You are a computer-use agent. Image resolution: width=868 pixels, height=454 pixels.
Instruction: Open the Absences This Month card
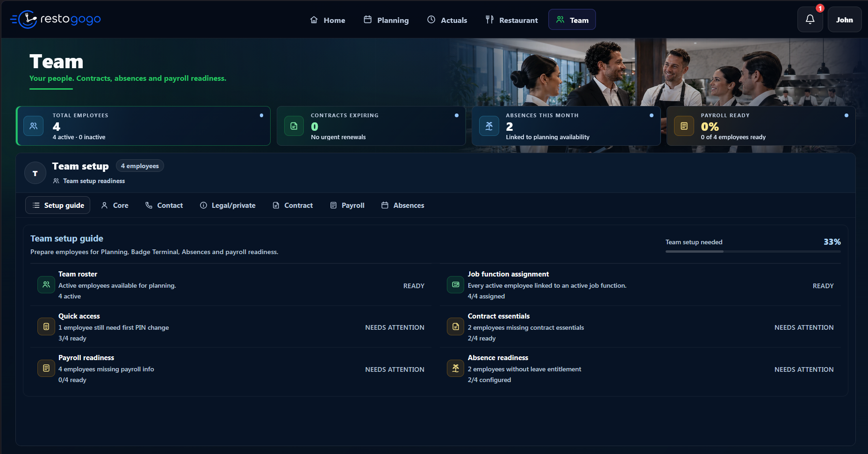(566, 126)
